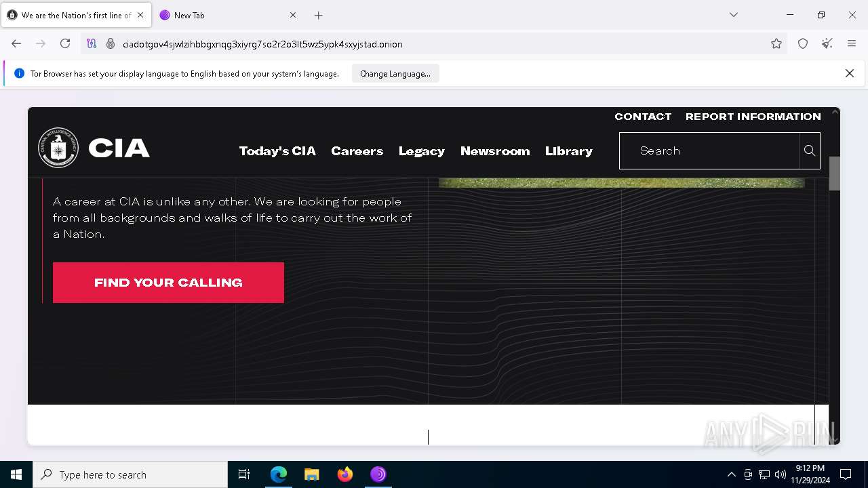Open the Windows Start menu

pyautogui.click(x=16, y=474)
